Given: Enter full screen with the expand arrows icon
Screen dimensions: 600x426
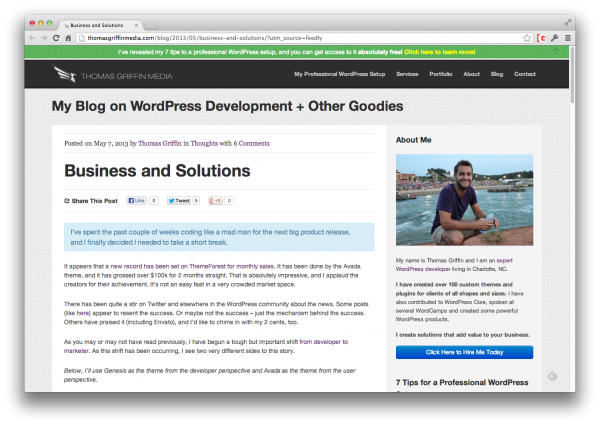Looking at the screenshot, I should [x=568, y=23].
